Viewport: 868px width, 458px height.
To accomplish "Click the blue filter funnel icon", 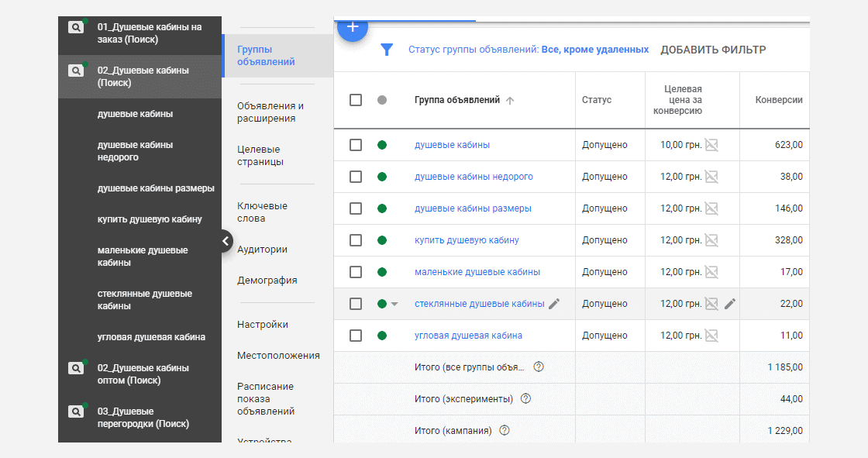I will [x=387, y=50].
